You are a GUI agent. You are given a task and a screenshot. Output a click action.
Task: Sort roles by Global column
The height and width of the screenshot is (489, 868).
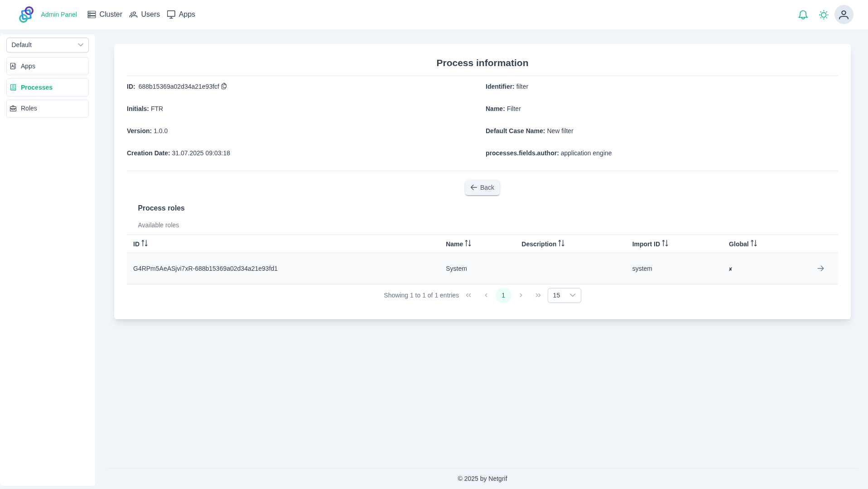point(753,244)
